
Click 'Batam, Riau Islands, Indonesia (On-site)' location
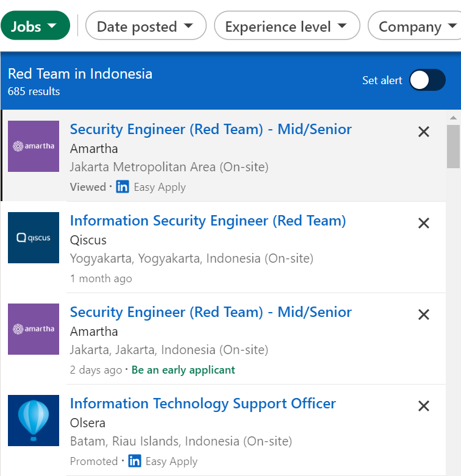[x=181, y=441]
